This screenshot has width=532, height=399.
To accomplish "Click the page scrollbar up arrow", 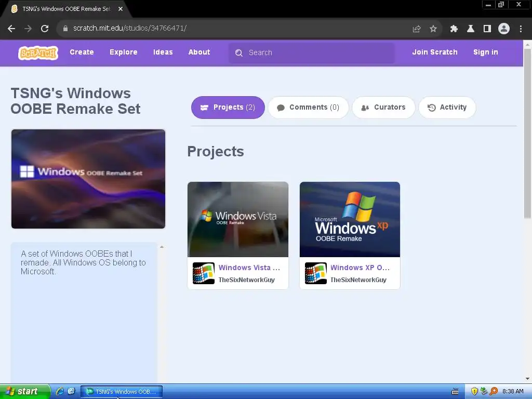I will point(527,44).
